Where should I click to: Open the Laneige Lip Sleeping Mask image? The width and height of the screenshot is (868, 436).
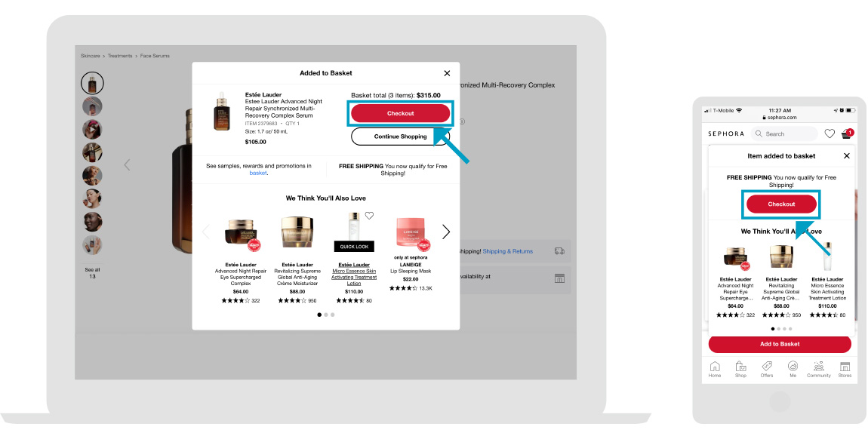411,232
